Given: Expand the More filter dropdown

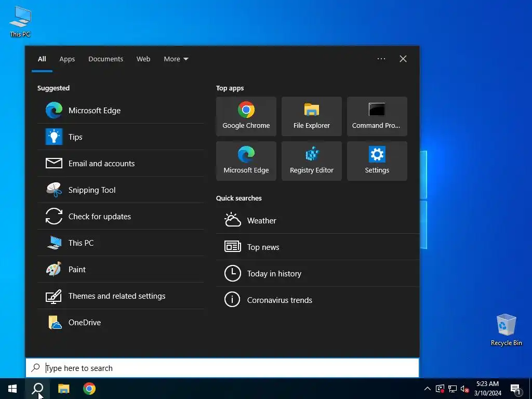Looking at the screenshot, I should [x=176, y=59].
